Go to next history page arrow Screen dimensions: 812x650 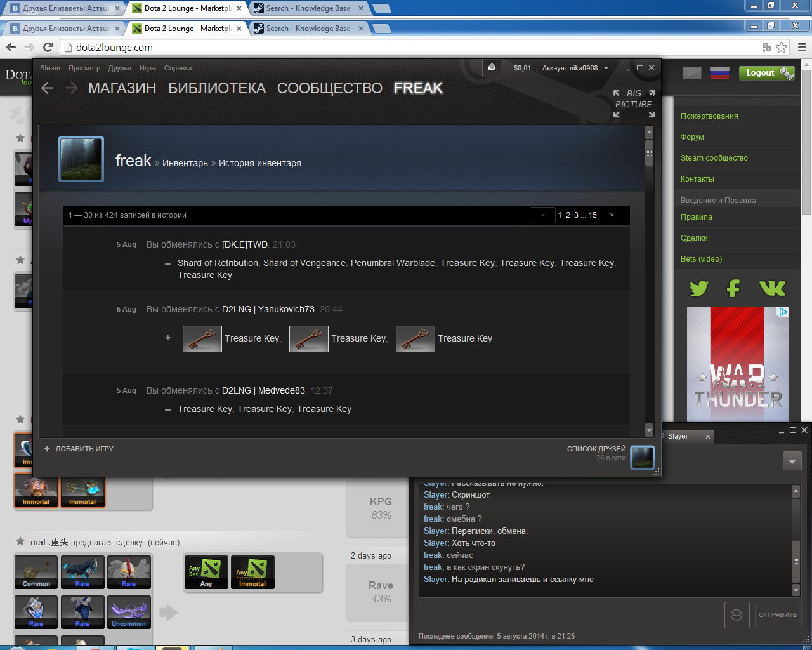point(612,215)
